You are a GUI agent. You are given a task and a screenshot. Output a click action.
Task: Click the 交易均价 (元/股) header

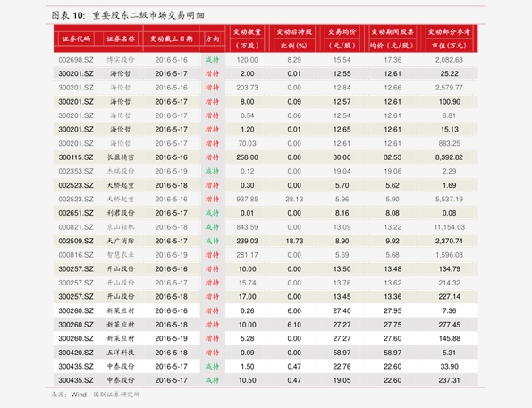click(342, 38)
